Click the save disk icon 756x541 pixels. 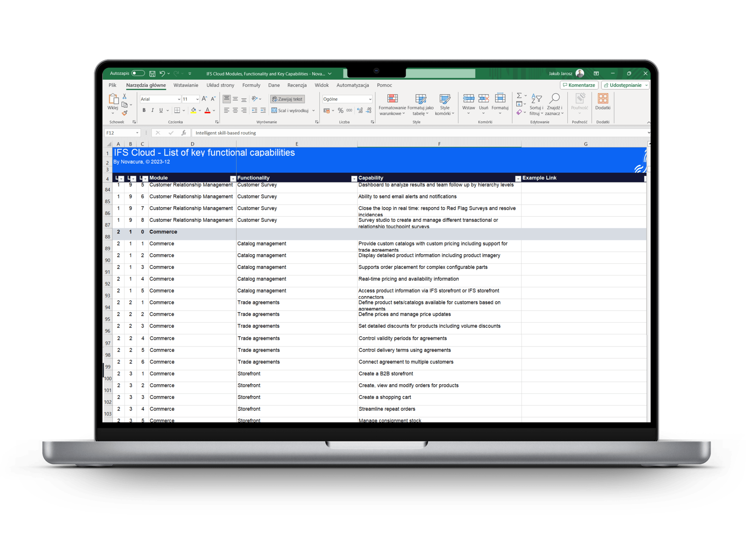152,74
